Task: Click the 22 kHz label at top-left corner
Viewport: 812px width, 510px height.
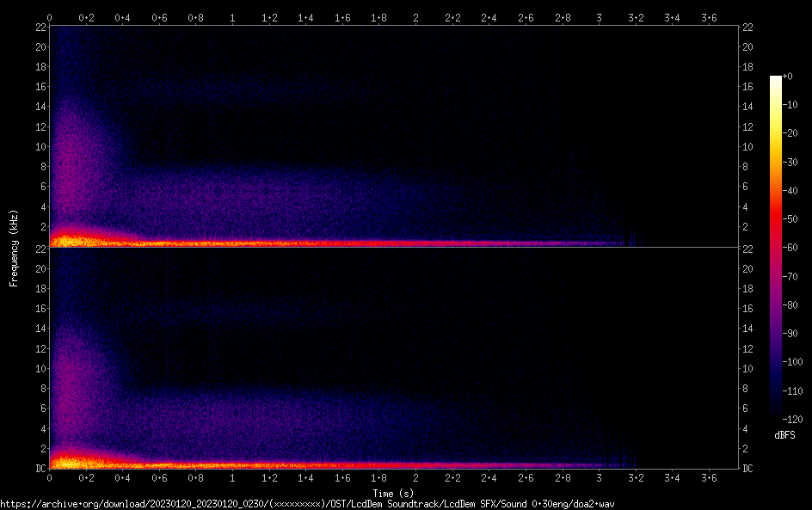Action: pyautogui.click(x=39, y=28)
